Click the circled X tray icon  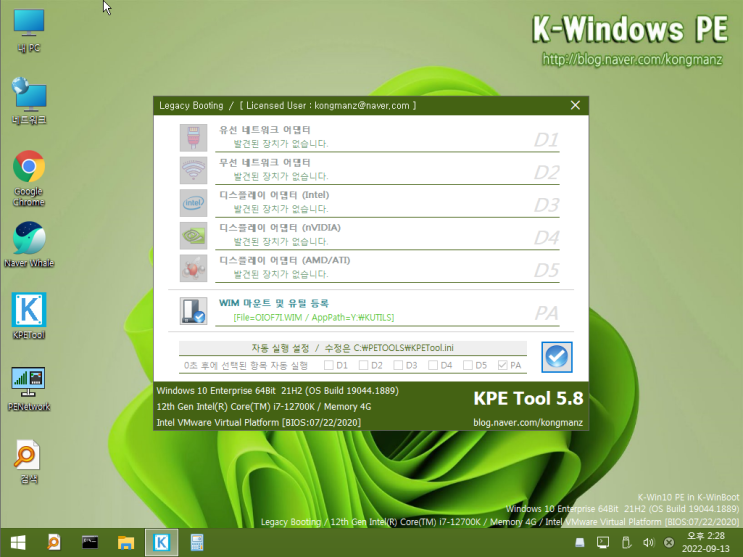pos(669,542)
